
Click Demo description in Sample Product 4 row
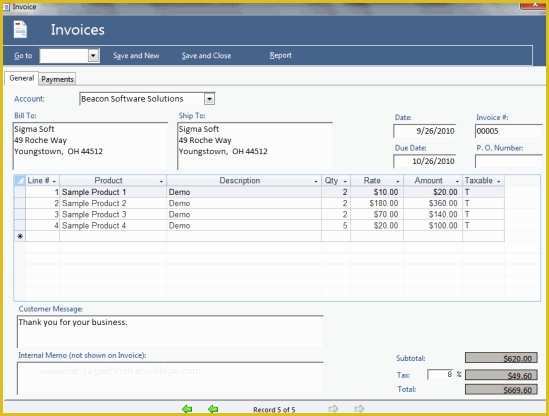(244, 226)
